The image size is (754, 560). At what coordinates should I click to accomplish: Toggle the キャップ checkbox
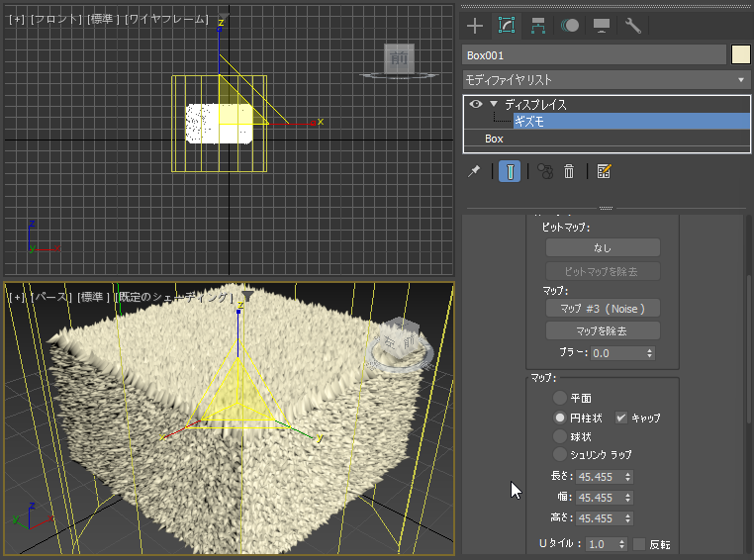620,418
